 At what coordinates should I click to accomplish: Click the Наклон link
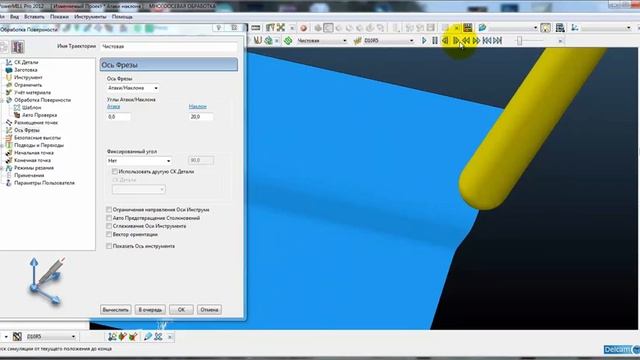(x=198, y=107)
